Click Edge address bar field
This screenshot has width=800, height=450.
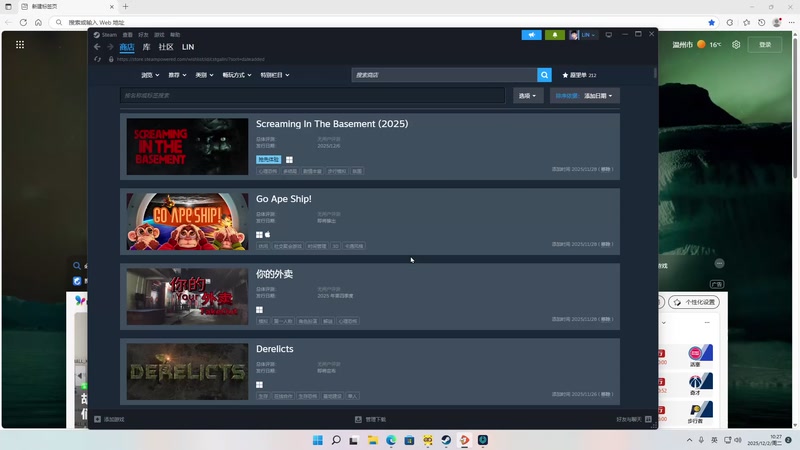click(x=385, y=22)
